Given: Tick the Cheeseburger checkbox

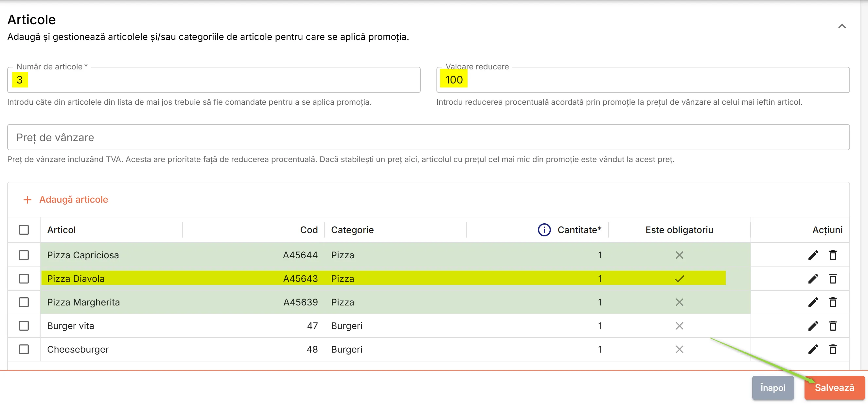Looking at the screenshot, I should coord(24,350).
